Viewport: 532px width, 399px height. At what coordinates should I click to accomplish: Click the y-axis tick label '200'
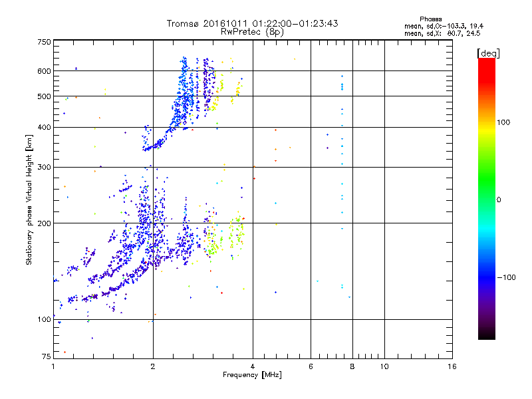coord(44,223)
